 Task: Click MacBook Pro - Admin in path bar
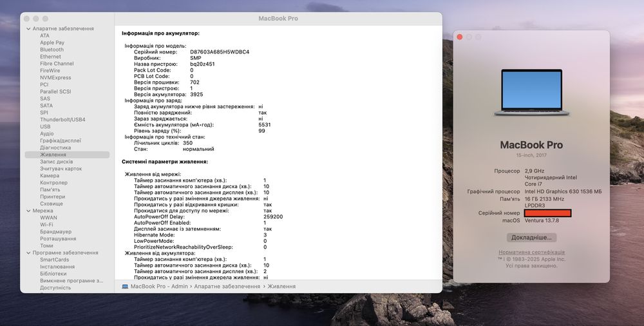coord(159,287)
